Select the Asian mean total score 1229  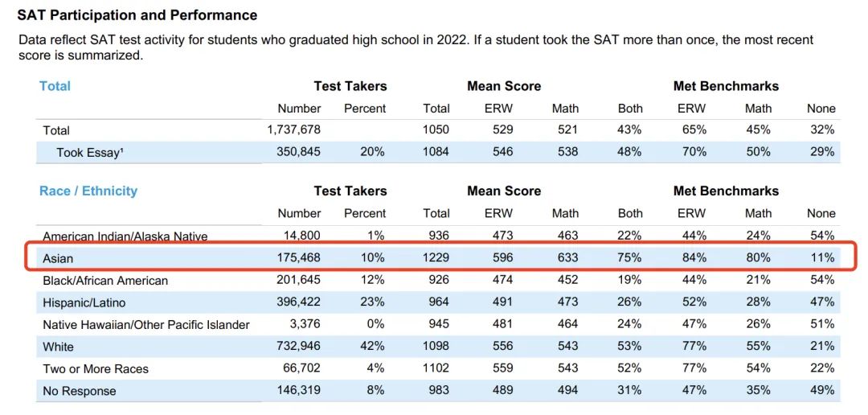(436, 258)
